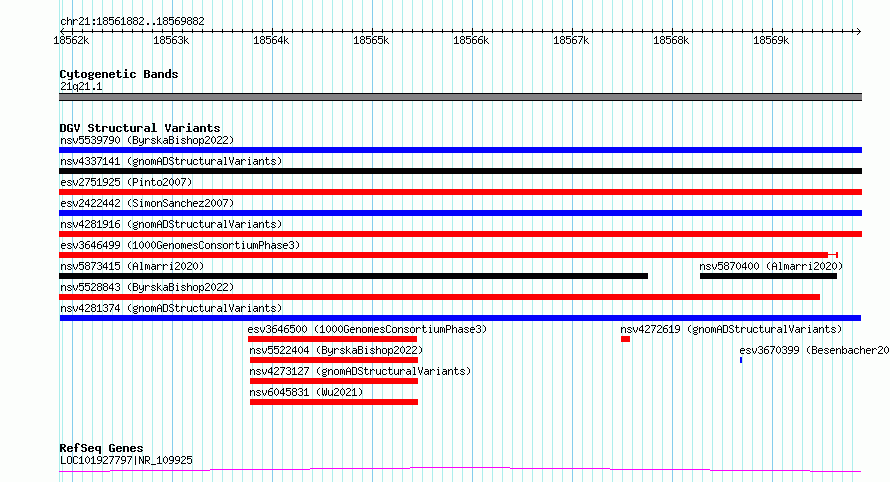Click the chr21:18561882..18569882 coordinates text
This screenshot has width=890, height=482.
click(x=132, y=21)
